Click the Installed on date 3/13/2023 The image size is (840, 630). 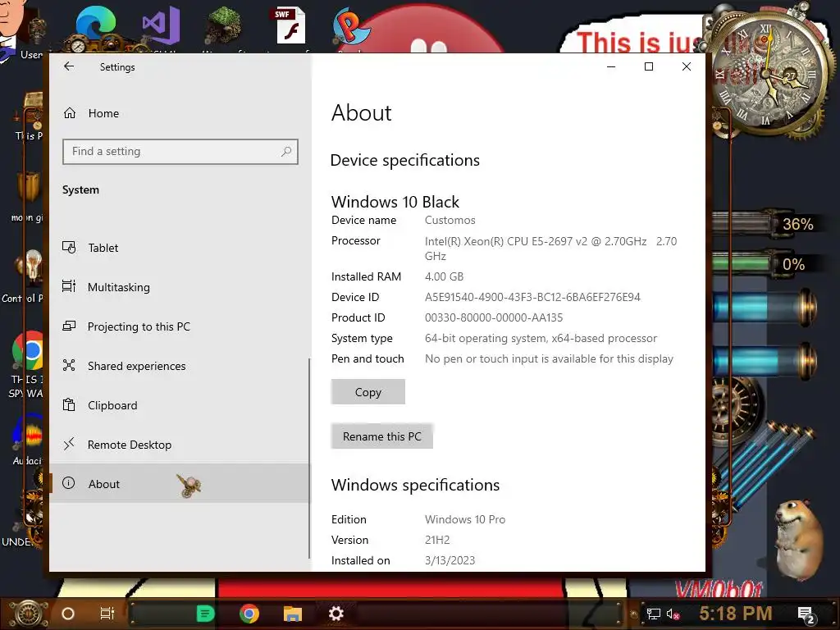[450, 560]
